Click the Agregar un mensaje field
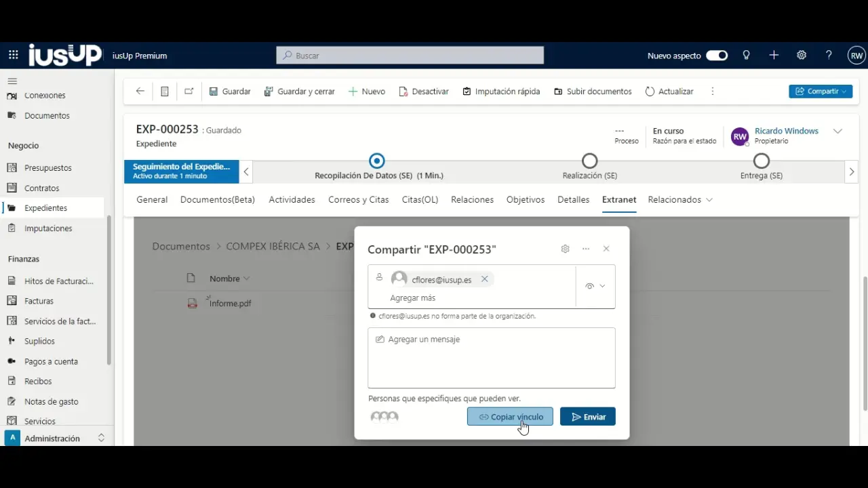868x488 pixels. tap(491, 358)
